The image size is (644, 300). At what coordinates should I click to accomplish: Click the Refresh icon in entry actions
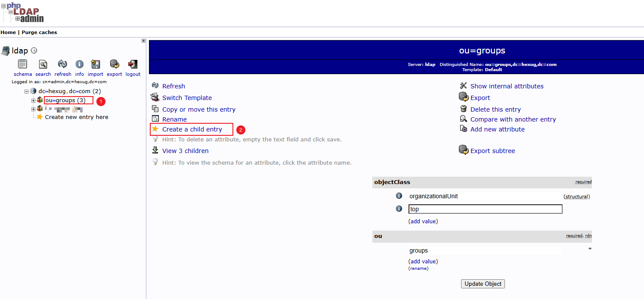tap(155, 86)
